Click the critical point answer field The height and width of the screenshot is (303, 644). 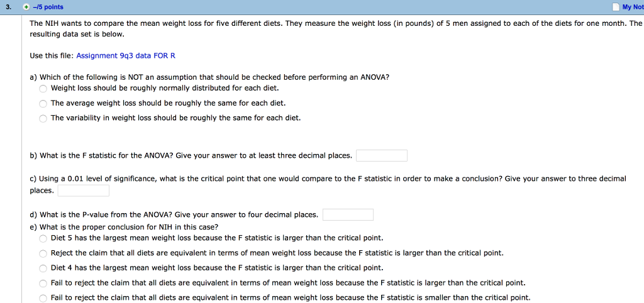(84, 191)
